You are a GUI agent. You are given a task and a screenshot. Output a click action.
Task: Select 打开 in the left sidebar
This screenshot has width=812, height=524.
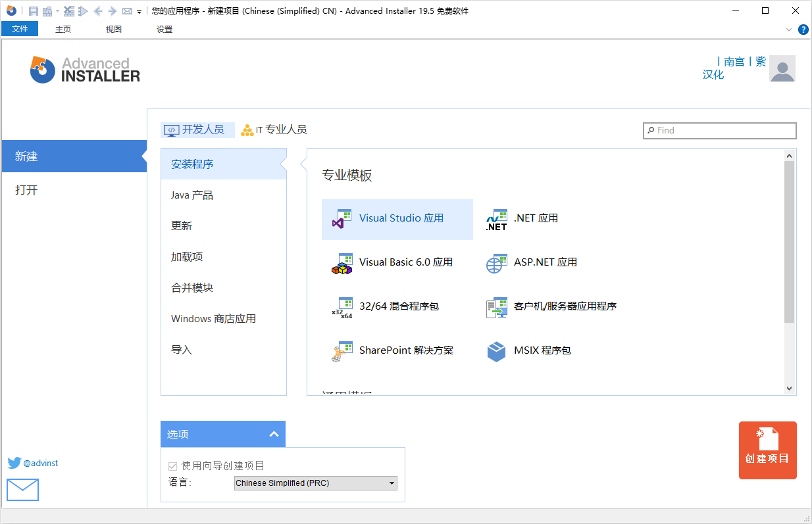(74, 190)
